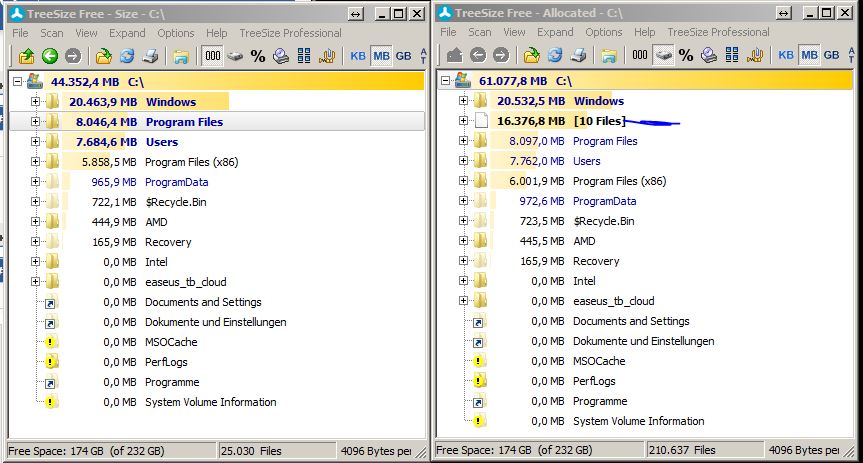Toggle 000 size mode in Size window
The height and width of the screenshot is (463, 863).
212,56
